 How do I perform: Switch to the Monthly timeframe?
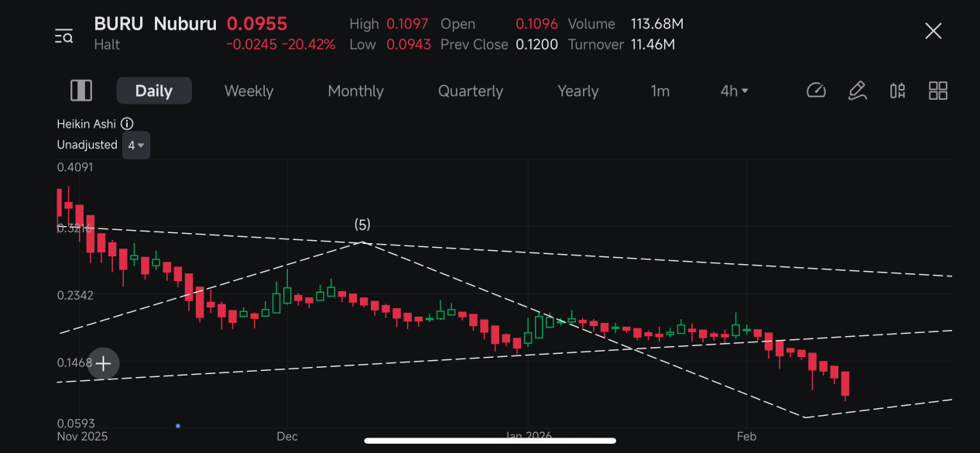[355, 91]
